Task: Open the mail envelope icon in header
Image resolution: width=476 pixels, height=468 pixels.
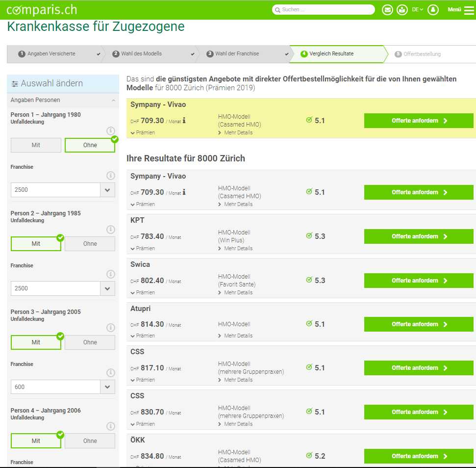Action: [387, 10]
